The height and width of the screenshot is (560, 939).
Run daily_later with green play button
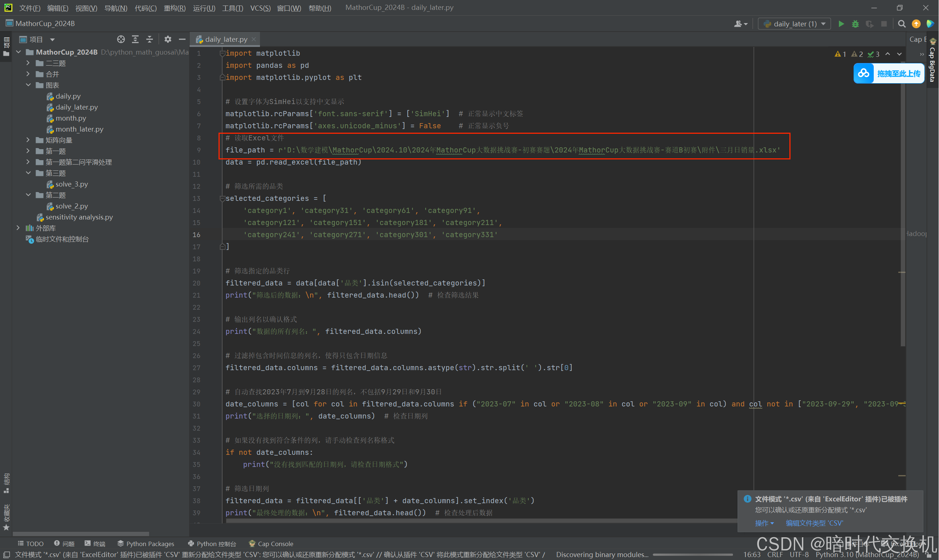click(841, 24)
